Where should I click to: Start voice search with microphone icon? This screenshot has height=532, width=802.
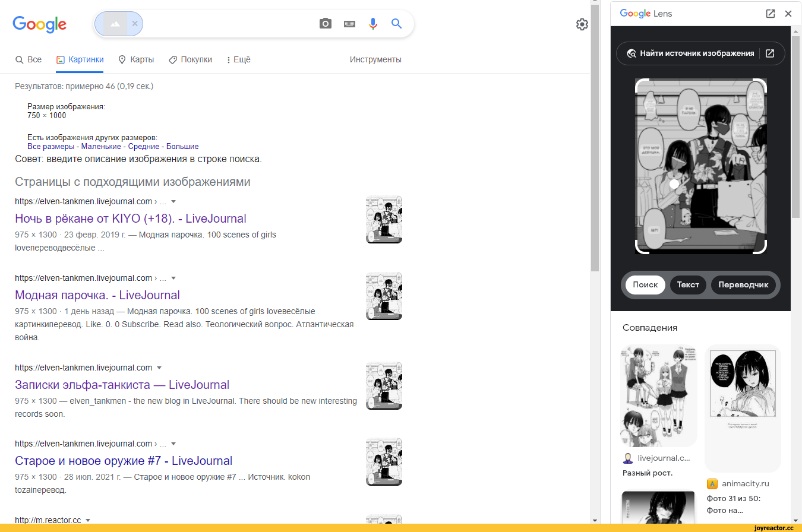point(373,24)
